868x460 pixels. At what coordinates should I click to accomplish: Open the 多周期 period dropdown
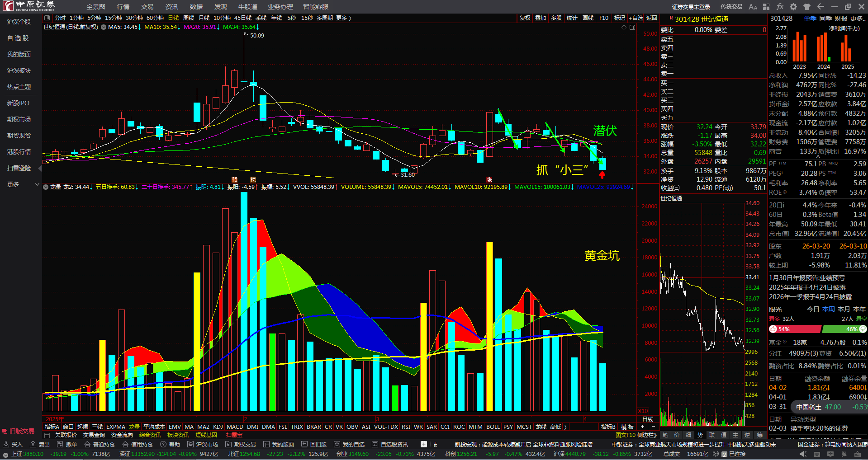point(324,18)
